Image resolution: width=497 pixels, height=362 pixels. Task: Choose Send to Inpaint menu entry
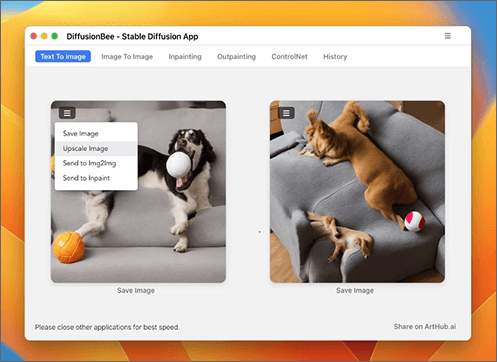(x=96, y=178)
